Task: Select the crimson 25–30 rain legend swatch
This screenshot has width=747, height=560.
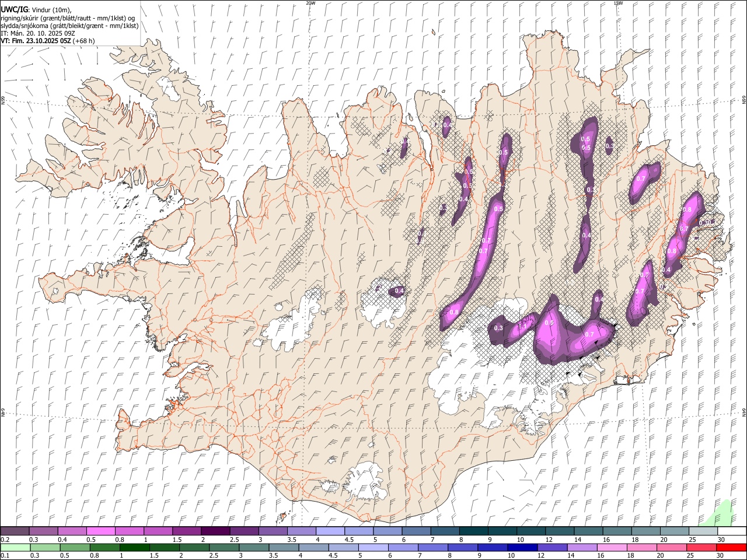Action: point(701,547)
